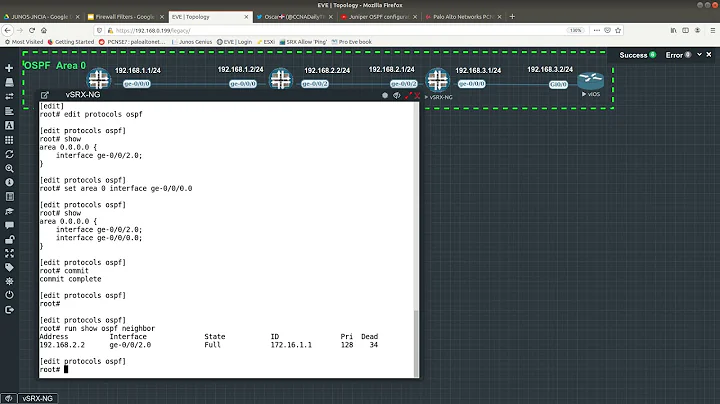Click the red expand arrows in console header
The width and height of the screenshot is (720, 404).
[x=408, y=95]
